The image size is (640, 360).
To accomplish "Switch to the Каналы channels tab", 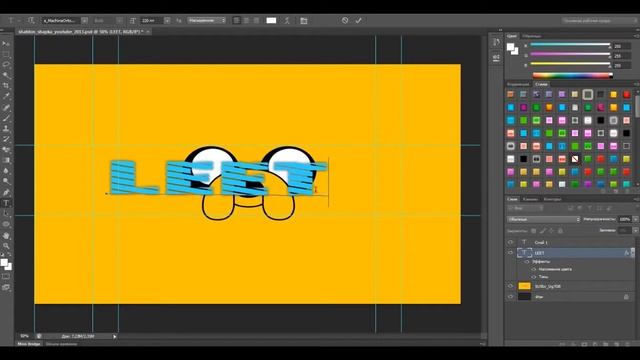I will coord(530,199).
